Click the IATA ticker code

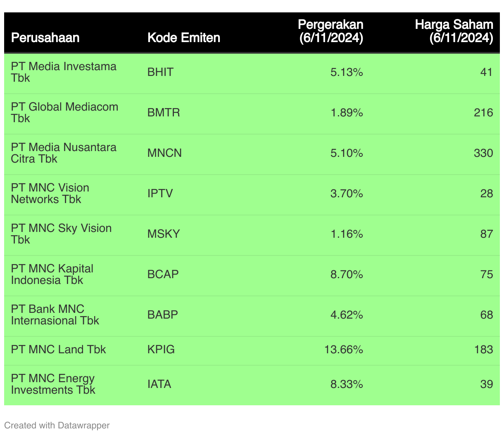click(x=159, y=384)
